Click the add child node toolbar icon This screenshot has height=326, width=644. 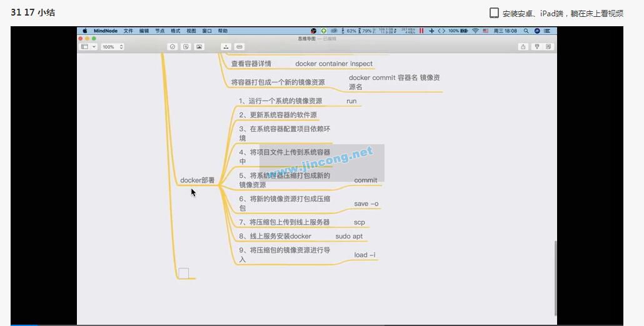[x=226, y=47]
